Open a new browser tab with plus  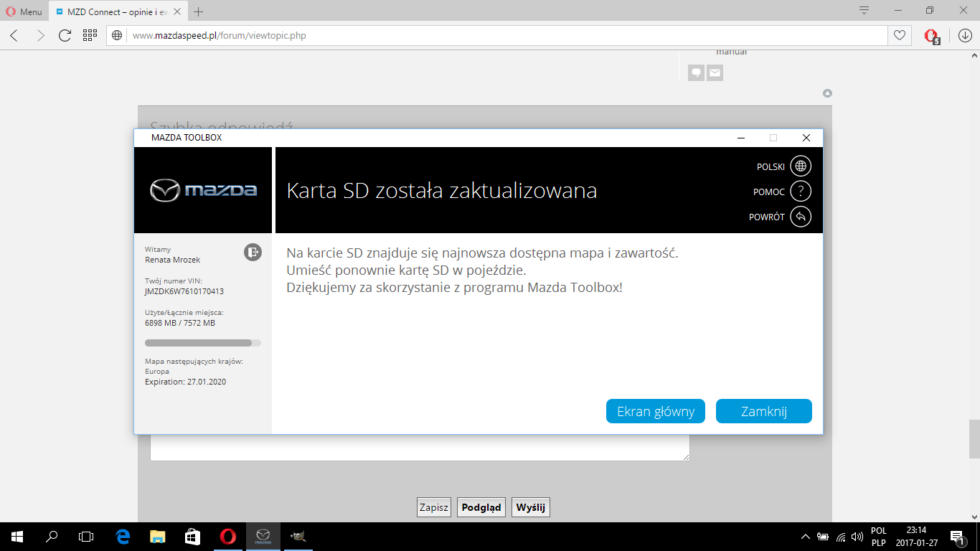click(x=199, y=11)
